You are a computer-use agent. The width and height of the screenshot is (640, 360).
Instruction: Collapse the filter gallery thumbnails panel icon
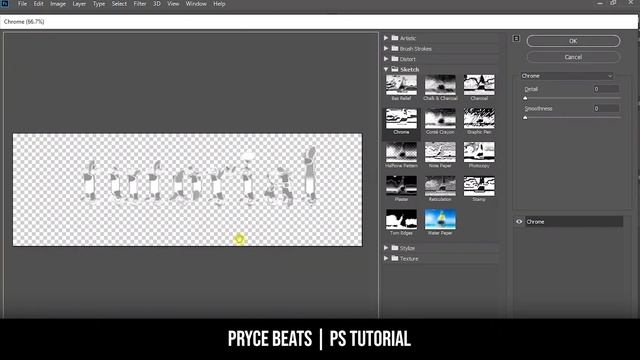516,38
